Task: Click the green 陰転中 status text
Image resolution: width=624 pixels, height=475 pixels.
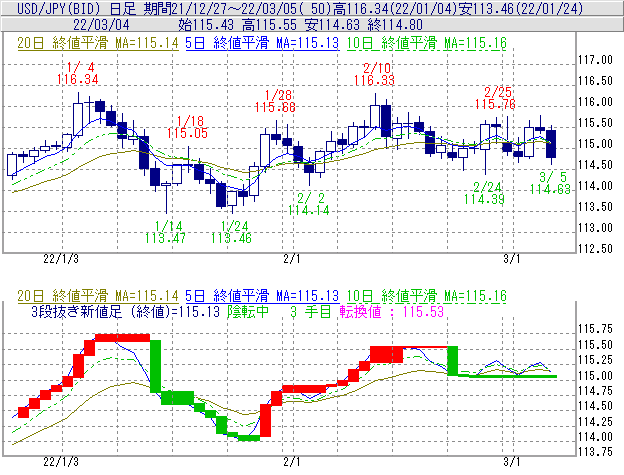Action: (248, 312)
